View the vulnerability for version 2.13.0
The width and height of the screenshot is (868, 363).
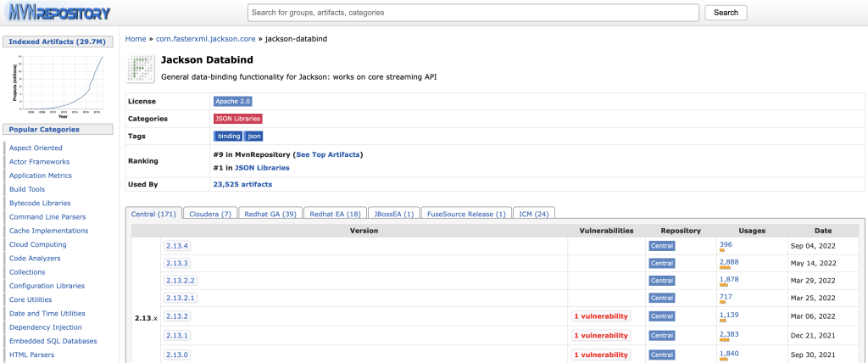coord(601,355)
